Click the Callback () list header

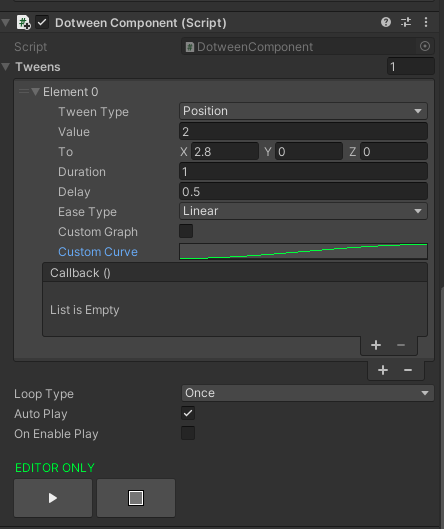pyautogui.click(x=235, y=273)
